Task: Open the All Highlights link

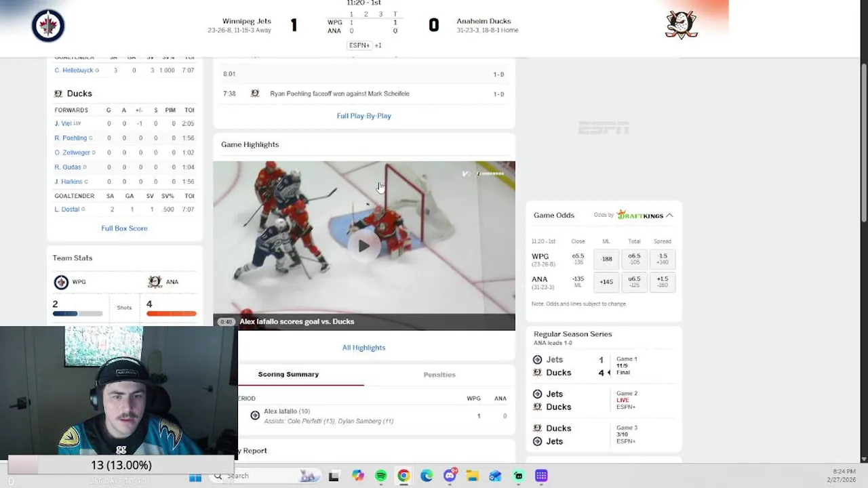Action: tap(363, 348)
